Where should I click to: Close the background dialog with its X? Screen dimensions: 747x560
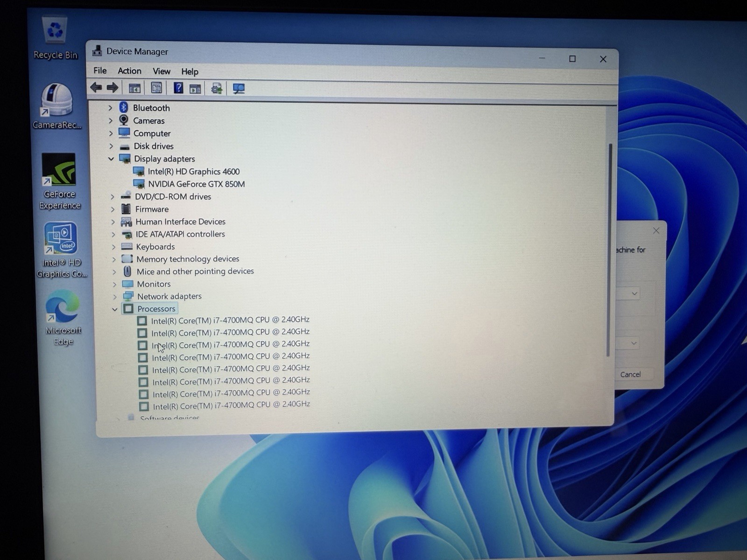click(656, 231)
